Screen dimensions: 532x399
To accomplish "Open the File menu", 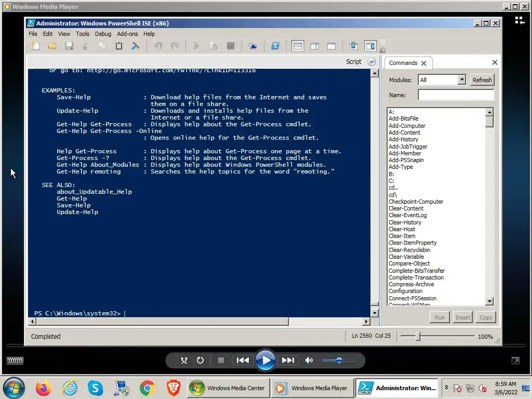I will click(33, 34).
